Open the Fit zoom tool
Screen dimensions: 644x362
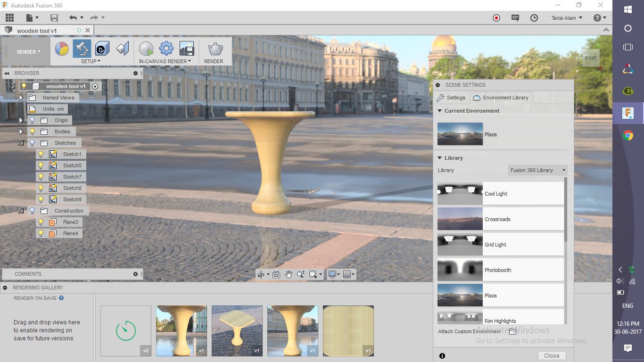click(x=313, y=274)
